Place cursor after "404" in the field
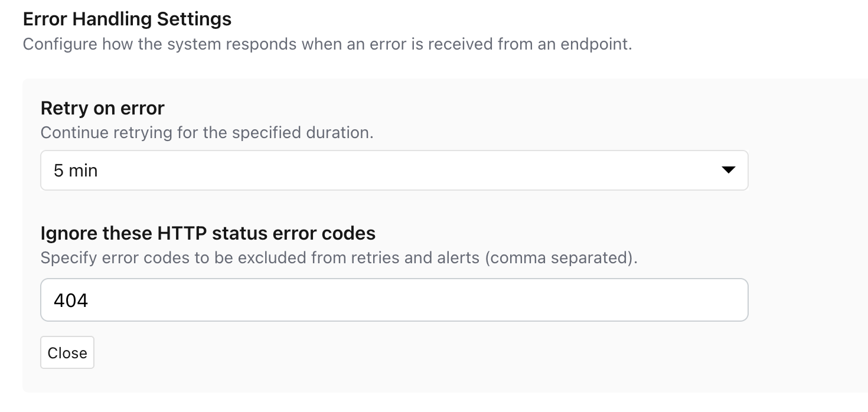 click(89, 300)
